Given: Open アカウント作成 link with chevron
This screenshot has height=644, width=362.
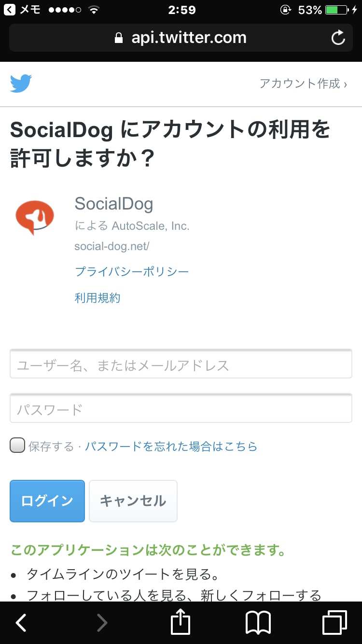Looking at the screenshot, I should coord(303,84).
